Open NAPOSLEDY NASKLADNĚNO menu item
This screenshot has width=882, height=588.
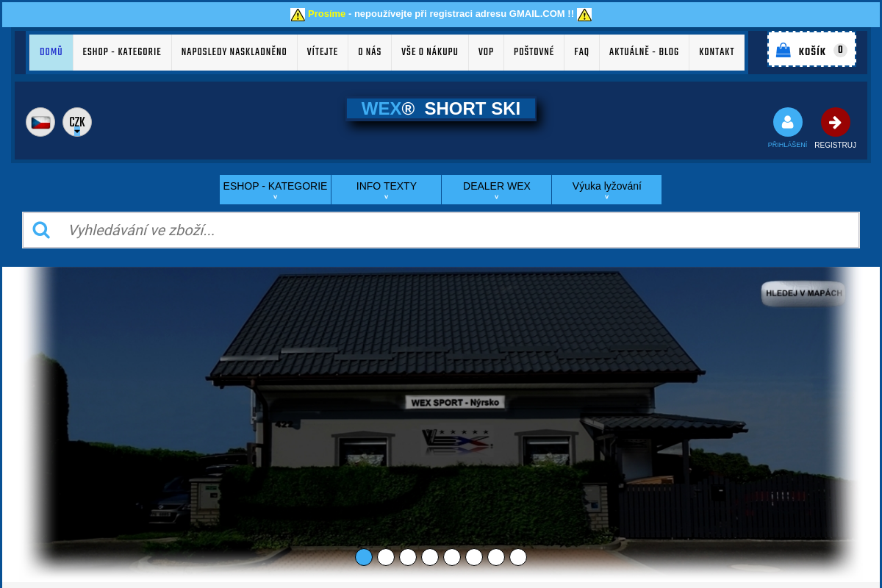(234, 52)
